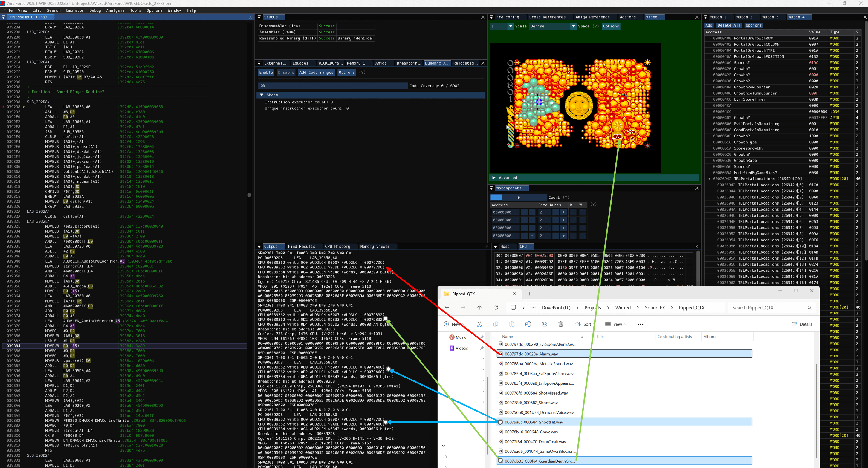This screenshot has width=868, height=468.
Task: Tick the W checkbox on first watchpoint row
Action: (x=582, y=212)
